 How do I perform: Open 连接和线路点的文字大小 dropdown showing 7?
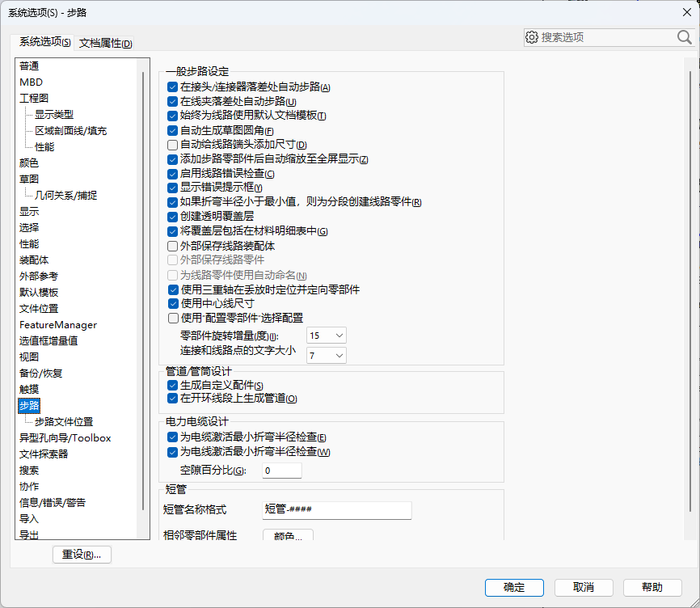coord(327,355)
